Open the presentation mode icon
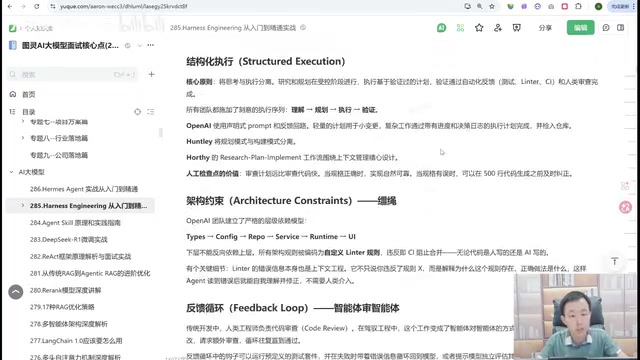The width and height of the screenshot is (640, 360). click(x=516, y=28)
